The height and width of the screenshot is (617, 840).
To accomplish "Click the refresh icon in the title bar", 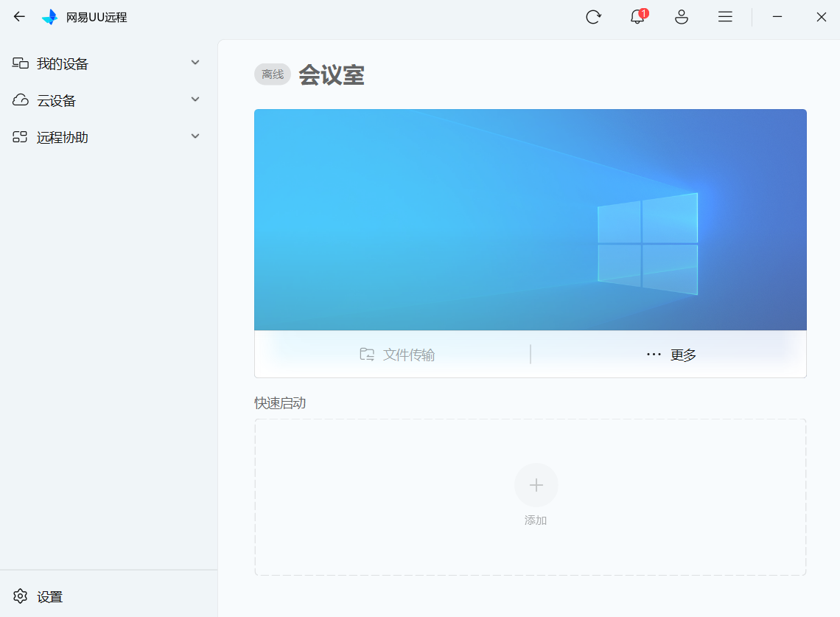I will coord(593,17).
